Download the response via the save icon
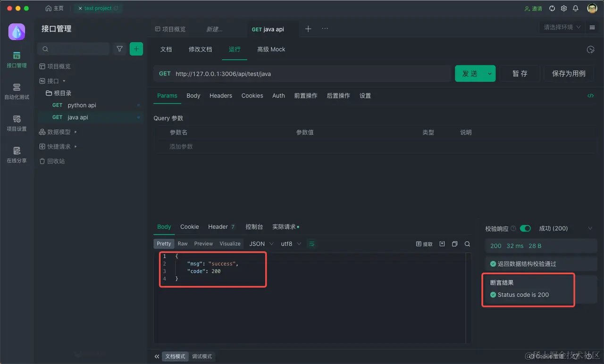 pos(442,244)
